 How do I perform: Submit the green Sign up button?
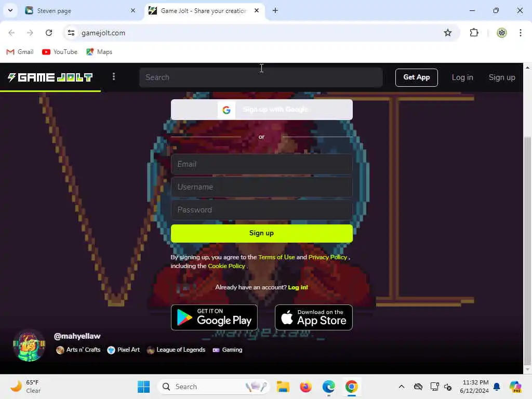(262, 233)
